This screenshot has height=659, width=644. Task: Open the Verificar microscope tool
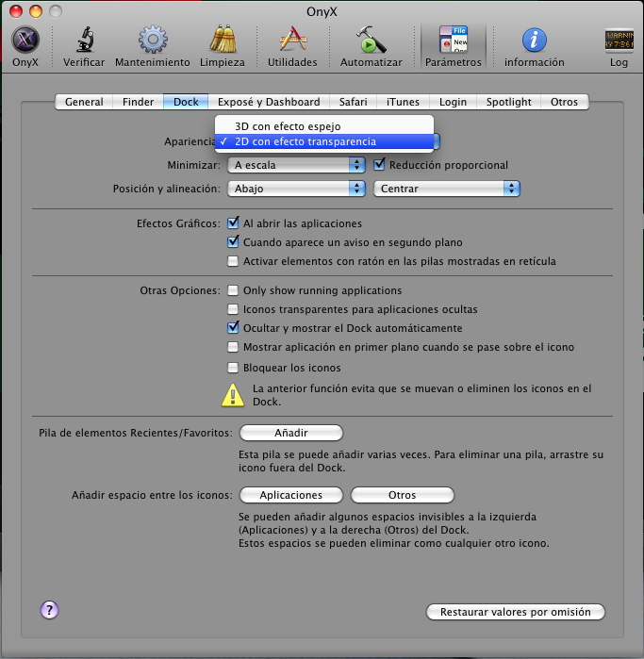(84, 46)
